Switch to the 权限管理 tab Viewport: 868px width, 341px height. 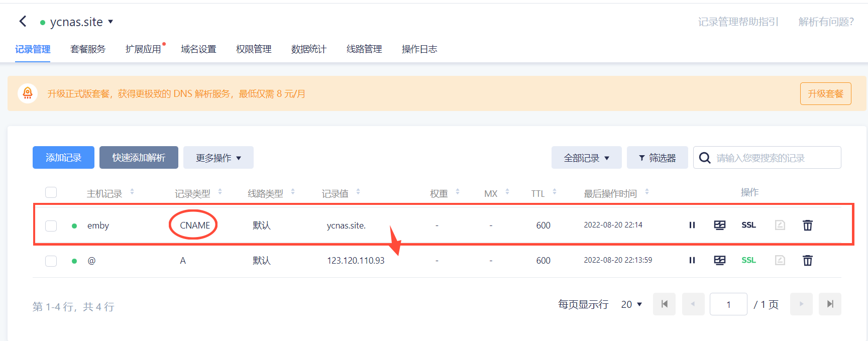[x=254, y=49]
